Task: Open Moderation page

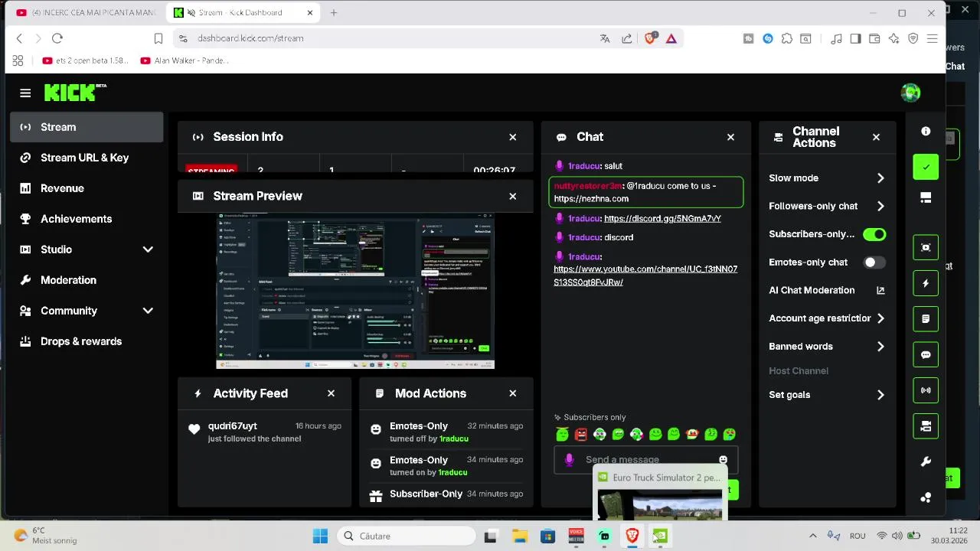Action: point(87,280)
